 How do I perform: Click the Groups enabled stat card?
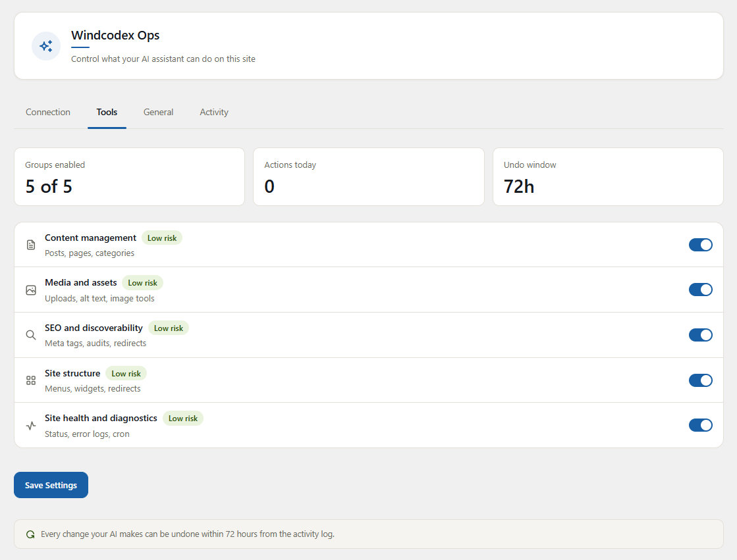pyautogui.click(x=129, y=176)
